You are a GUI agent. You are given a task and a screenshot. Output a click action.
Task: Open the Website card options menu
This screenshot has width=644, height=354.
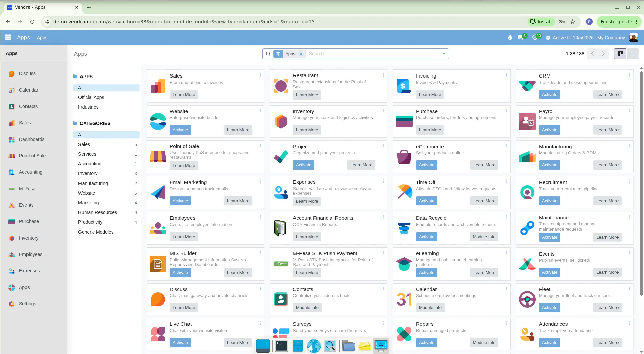pos(260,110)
